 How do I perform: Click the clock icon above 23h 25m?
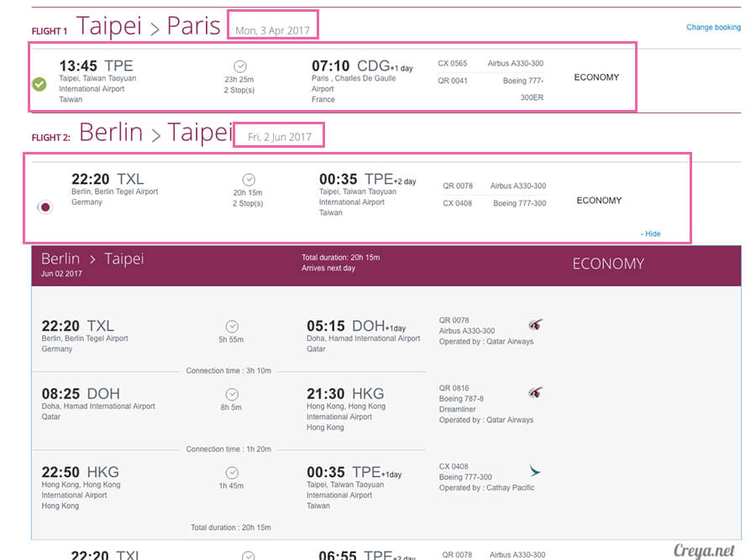pyautogui.click(x=240, y=66)
